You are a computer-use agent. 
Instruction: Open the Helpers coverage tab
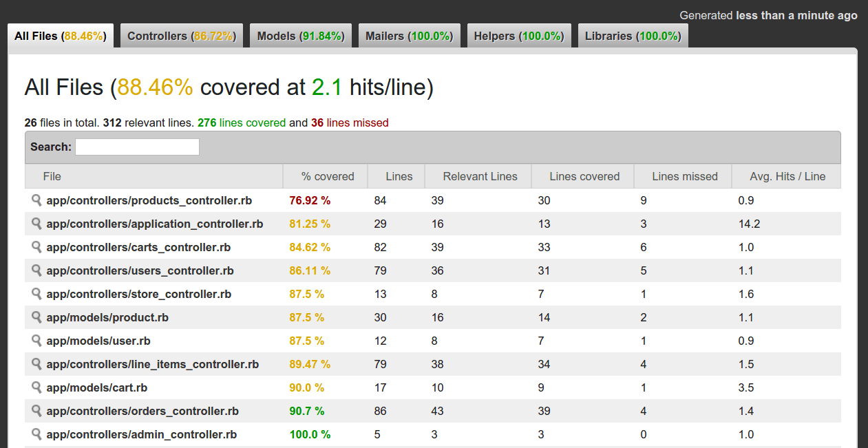[519, 36]
